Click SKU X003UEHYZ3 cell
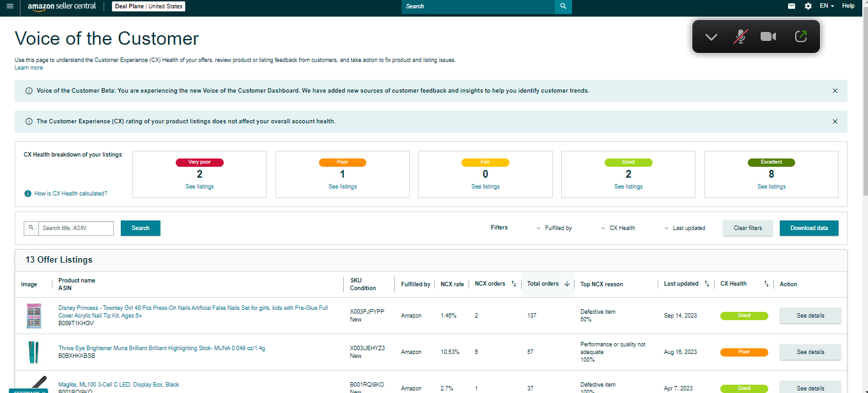Screen dimensions: 868x393 coord(367,348)
